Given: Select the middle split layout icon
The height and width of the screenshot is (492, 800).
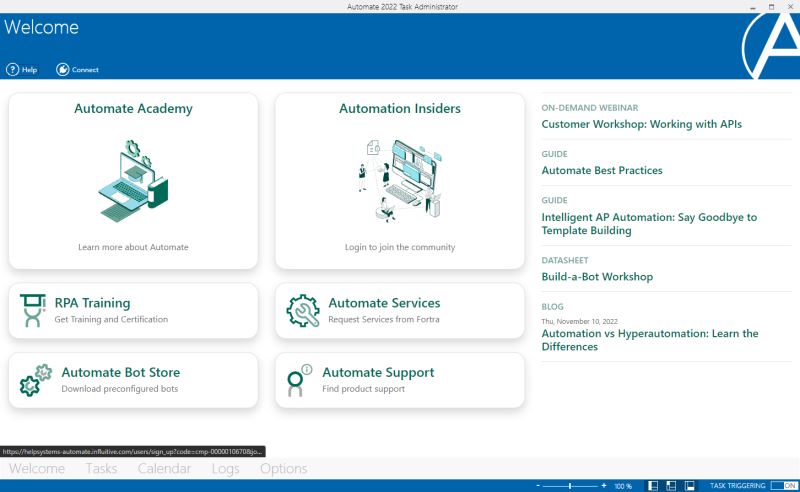Looking at the screenshot, I should tap(671, 486).
